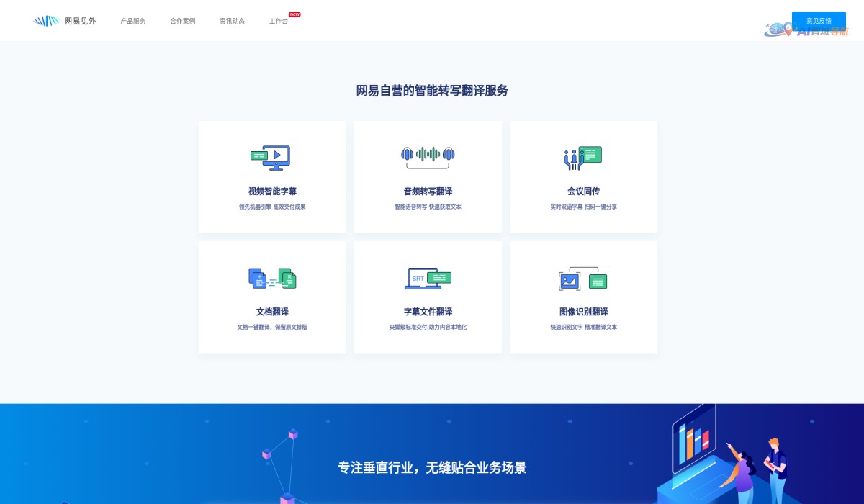Select the 音频转写翻译 headphones waveform icon

[428, 155]
